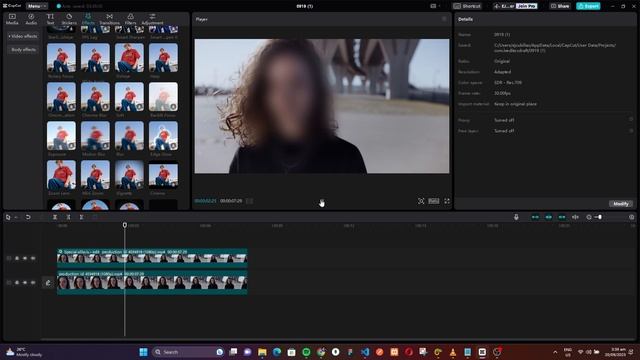
Task: Click the Cover icon beside main track
Action: (x=48, y=282)
